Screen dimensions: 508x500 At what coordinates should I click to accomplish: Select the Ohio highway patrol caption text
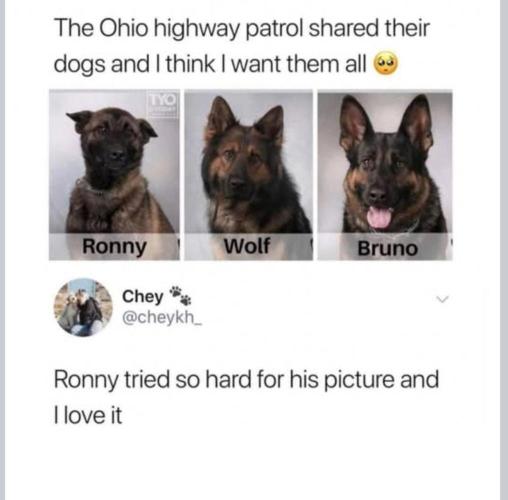[x=242, y=46]
